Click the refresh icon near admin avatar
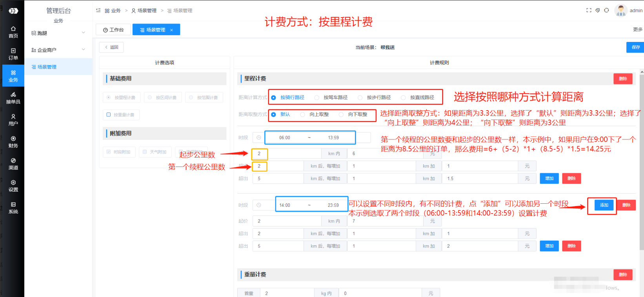This screenshot has width=644, height=297. click(x=606, y=10)
